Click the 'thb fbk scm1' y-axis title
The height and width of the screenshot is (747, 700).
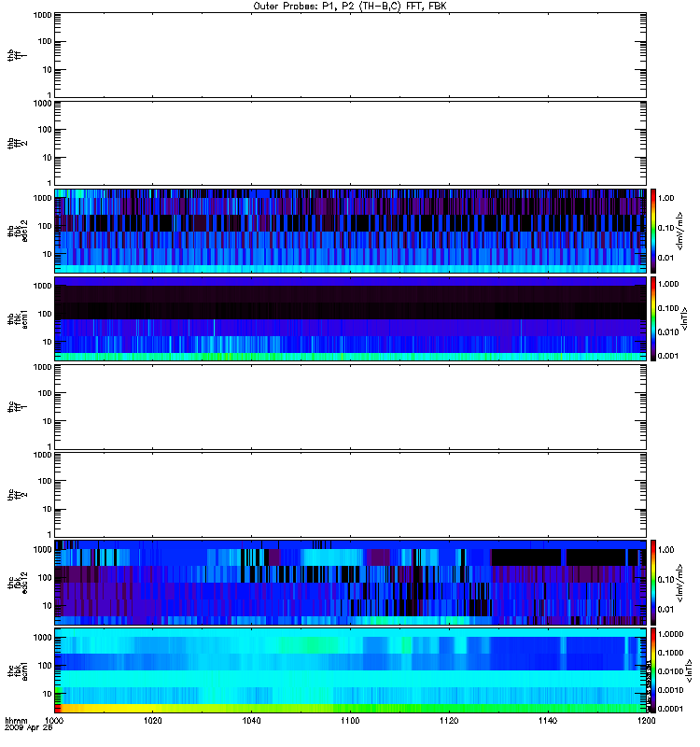pos(17,318)
